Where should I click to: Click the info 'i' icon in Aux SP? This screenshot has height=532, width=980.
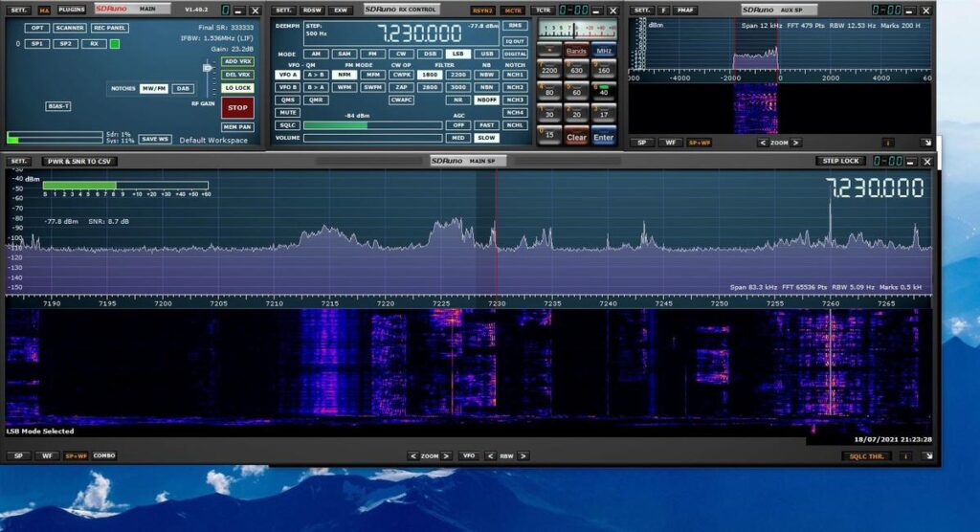(887, 143)
